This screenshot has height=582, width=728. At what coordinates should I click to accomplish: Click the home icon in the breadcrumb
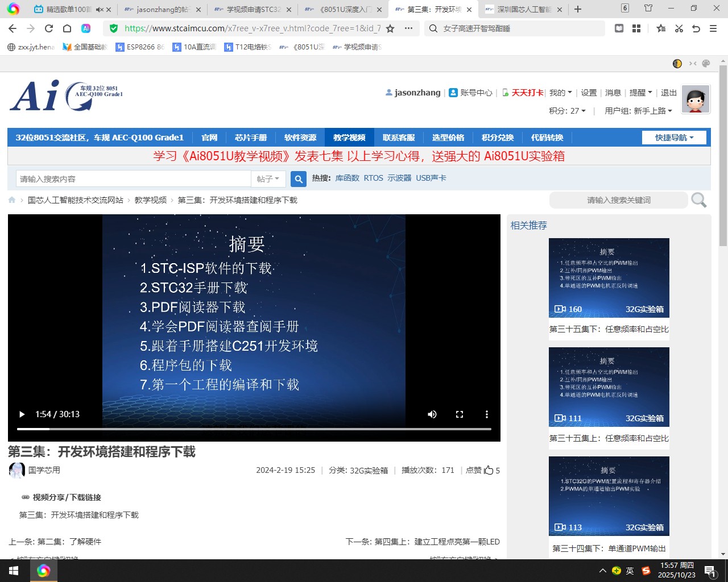(11, 199)
